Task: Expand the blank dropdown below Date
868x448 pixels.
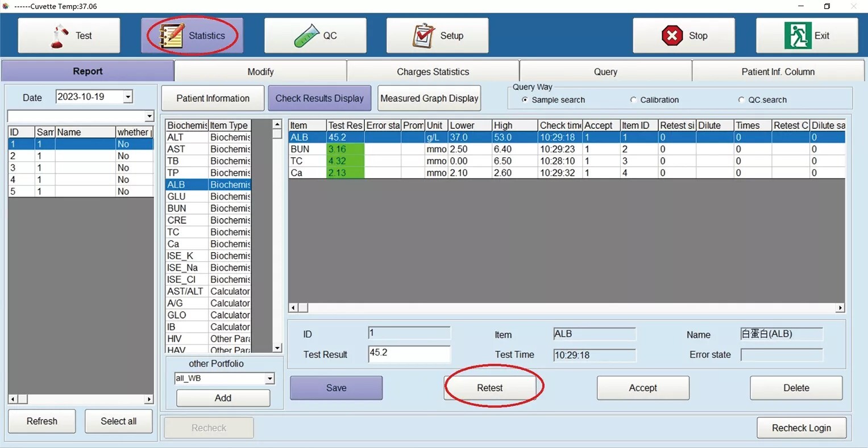Action: (x=149, y=116)
